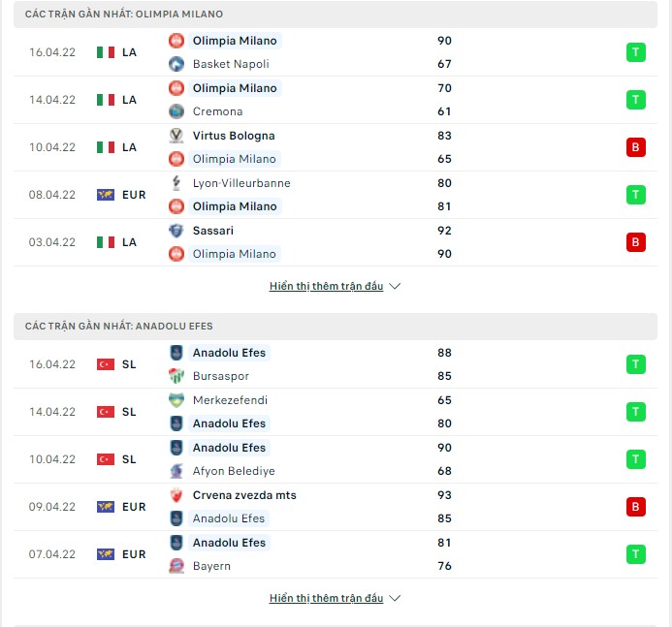Click the Merkezefendi team logo
The width and height of the screenshot is (672, 627).
click(176, 400)
